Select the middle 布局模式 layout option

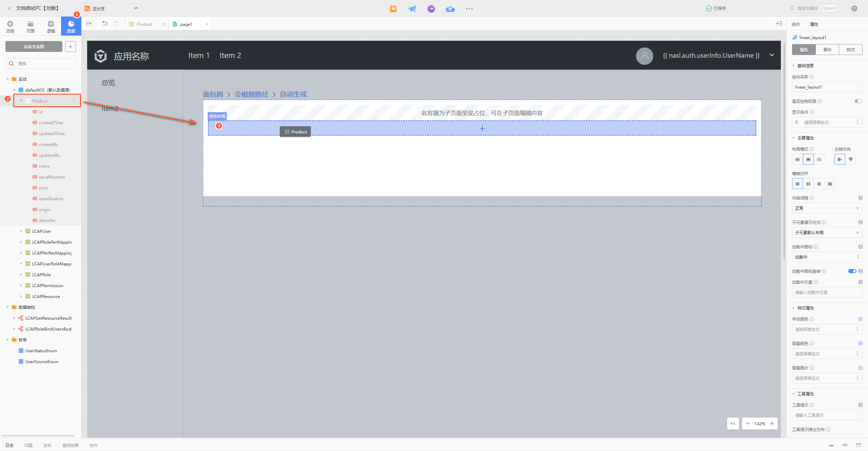pos(808,159)
